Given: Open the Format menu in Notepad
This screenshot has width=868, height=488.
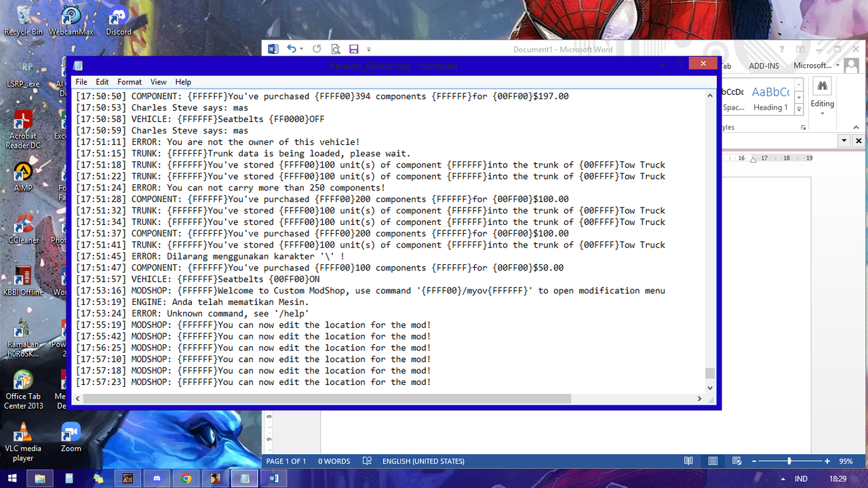Looking at the screenshot, I should point(130,82).
